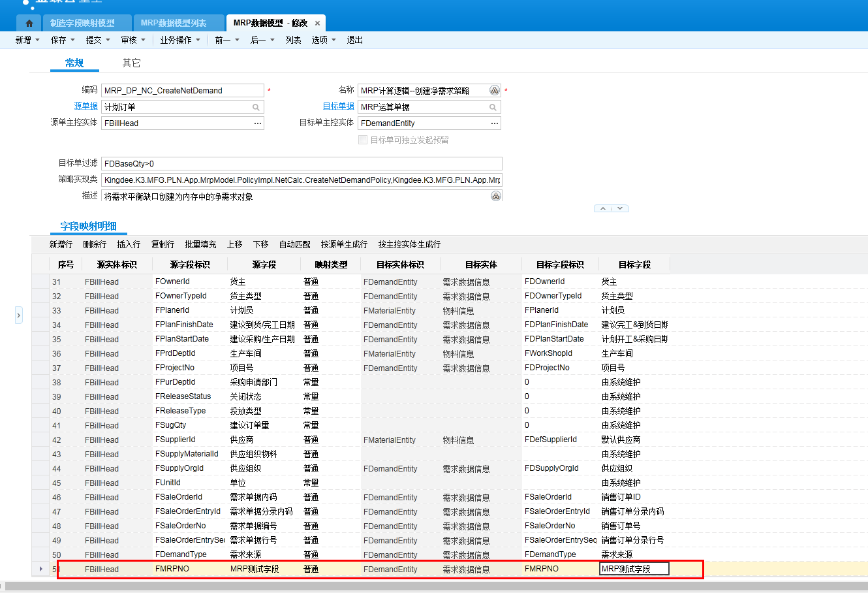Click search icon in 目标单据 field

pos(493,107)
